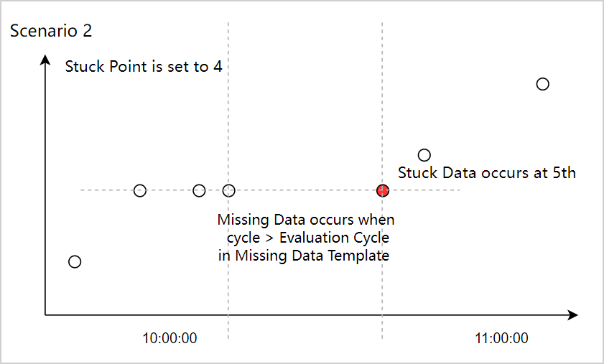This screenshot has width=604, height=364.
Task: Click the second hollow point on the dashed horizontal line
Action: (x=199, y=190)
